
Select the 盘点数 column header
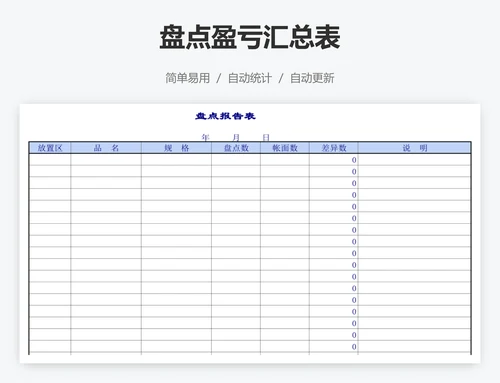[236, 148]
